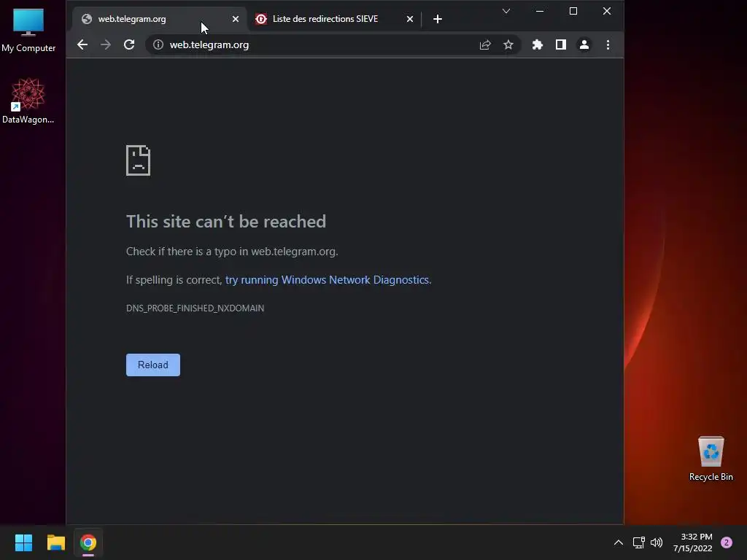Screen dimensions: 747x560
Task: Go back to the previous page
Action: click(x=82, y=44)
